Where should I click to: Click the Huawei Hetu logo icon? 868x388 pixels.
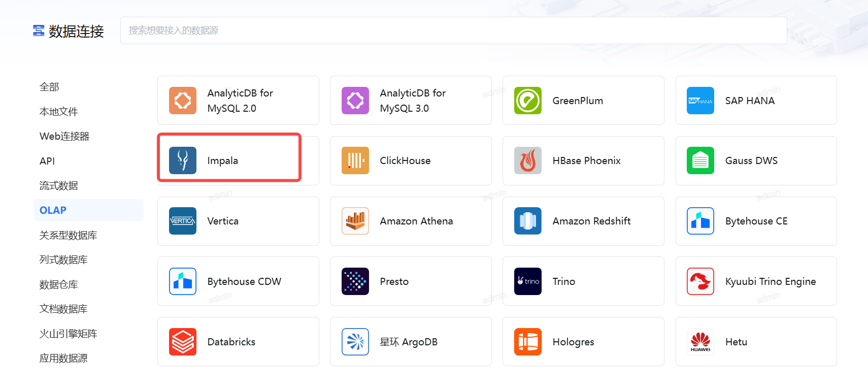[700, 342]
